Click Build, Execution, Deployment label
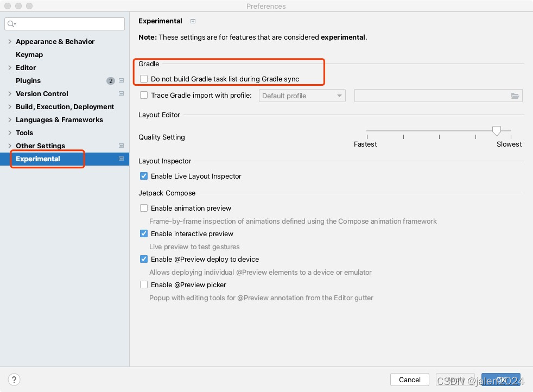Image resolution: width=533 pixels, height=392 pixels. 65,107
